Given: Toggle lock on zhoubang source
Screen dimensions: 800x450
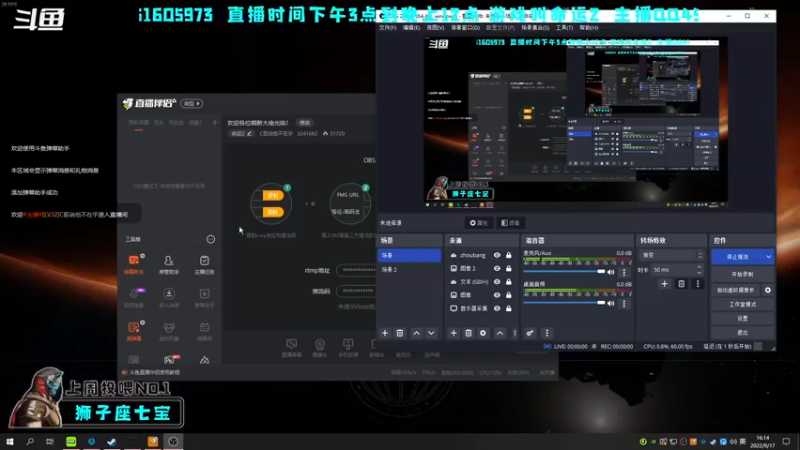Looking at the screenshot, I should click(x=509, y=255).
